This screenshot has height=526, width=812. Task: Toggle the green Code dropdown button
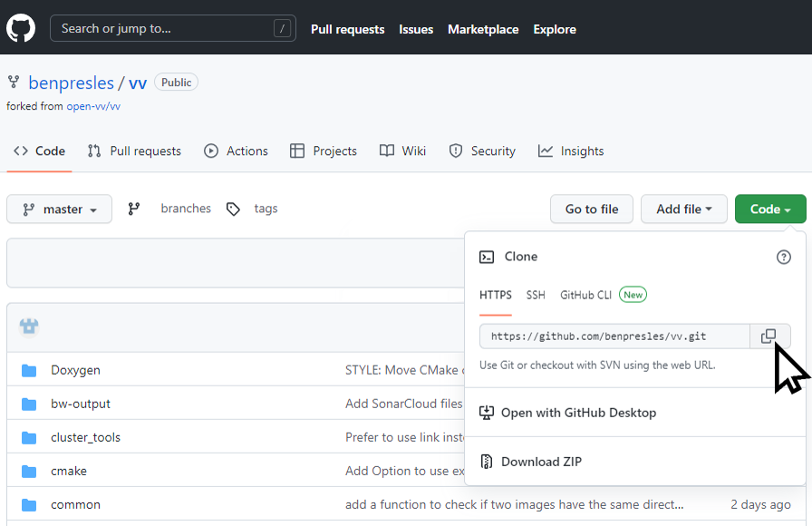coord(770,209)
